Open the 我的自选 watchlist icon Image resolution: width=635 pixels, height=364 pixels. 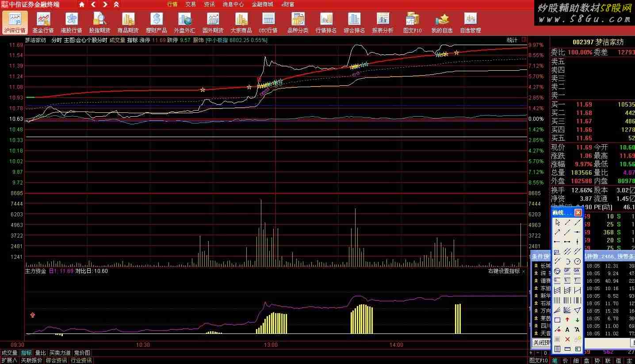442,22
